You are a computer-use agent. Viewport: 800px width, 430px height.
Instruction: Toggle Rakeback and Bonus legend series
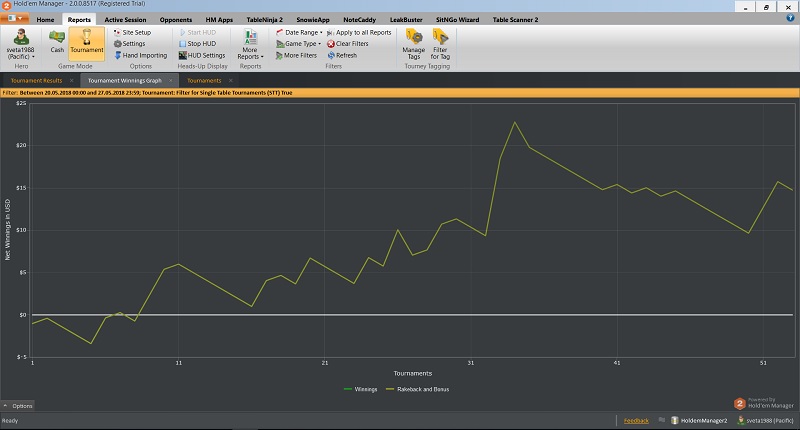(417, 389)
